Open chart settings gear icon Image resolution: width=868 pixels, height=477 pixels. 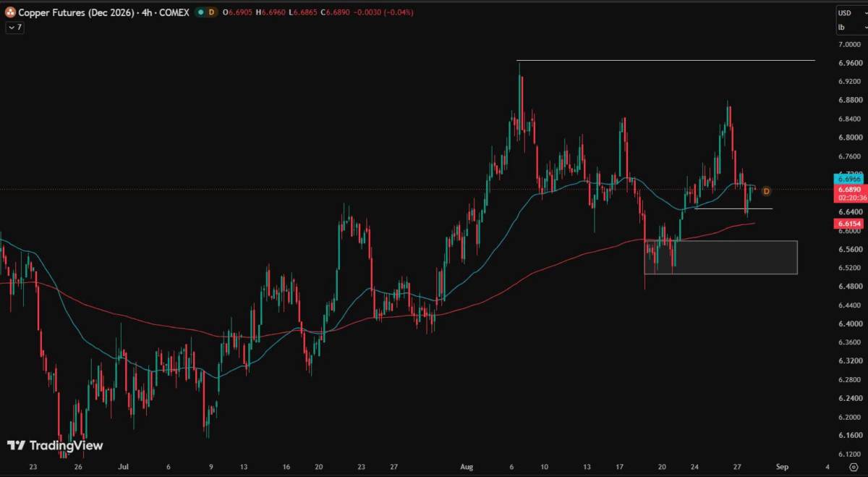click(854, 468)
